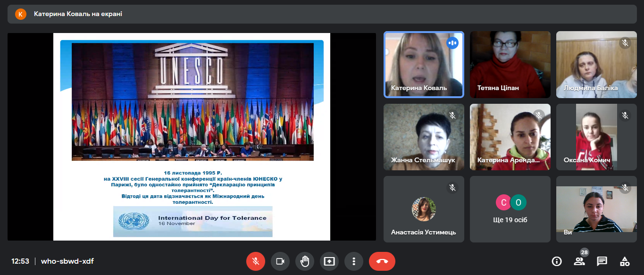Leave the call with the red hang-up button

coord(382,261)
